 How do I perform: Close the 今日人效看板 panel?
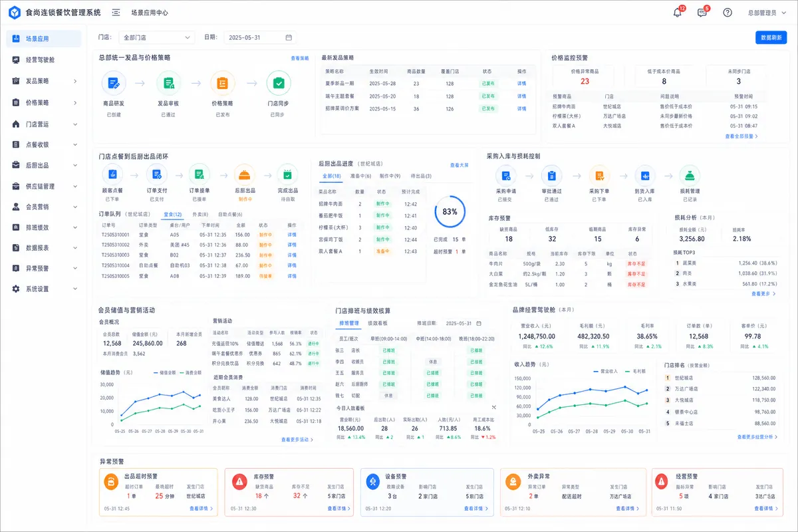click(x=494, y=407)
